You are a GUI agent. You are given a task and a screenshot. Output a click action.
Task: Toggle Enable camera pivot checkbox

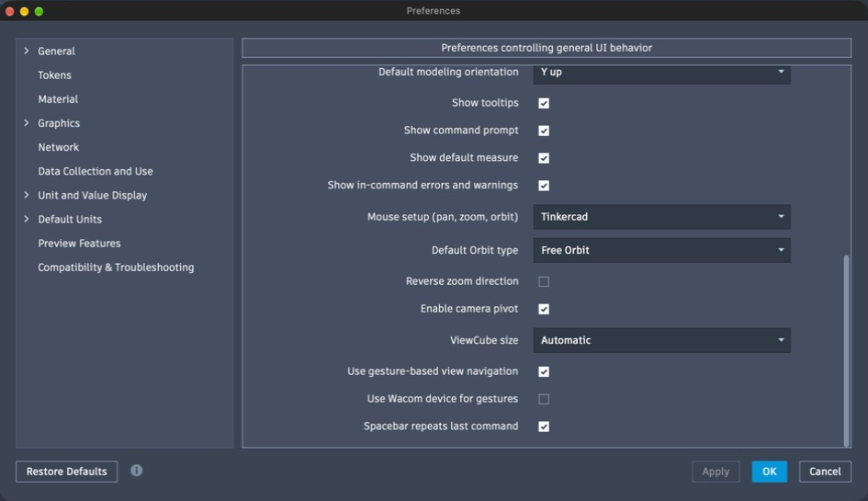click(544, 309)
